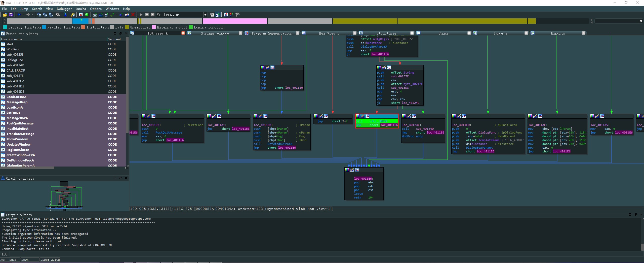644x263 pixels.
Task: Select the CALL_ERROR function in list
Action: click(16, 71)
